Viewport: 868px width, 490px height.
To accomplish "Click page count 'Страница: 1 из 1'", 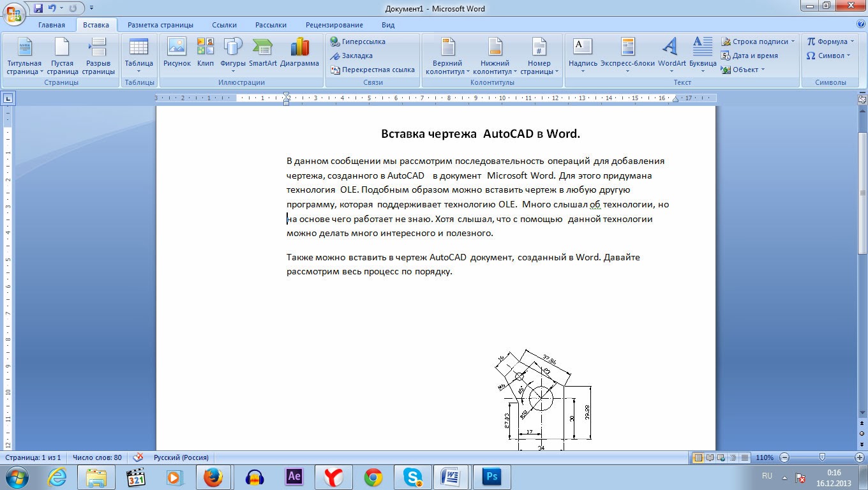I will point(33,457).
